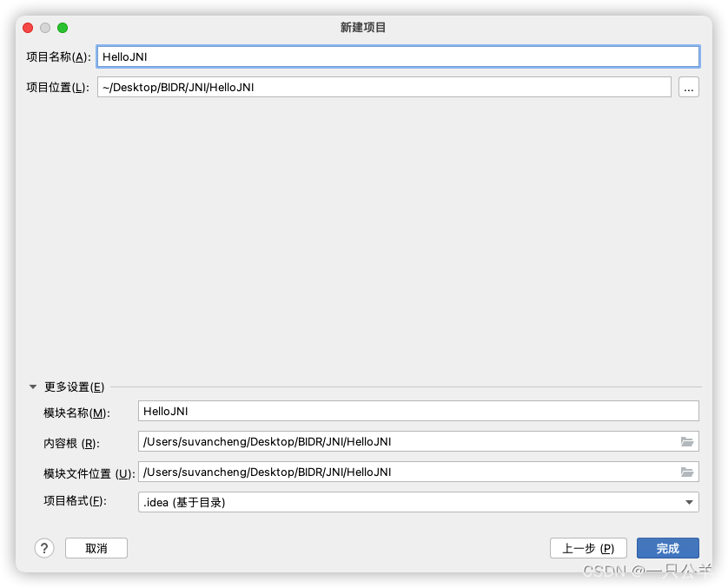
Task: Open the 项目格式 dropdown
Action: coord(419,502)
